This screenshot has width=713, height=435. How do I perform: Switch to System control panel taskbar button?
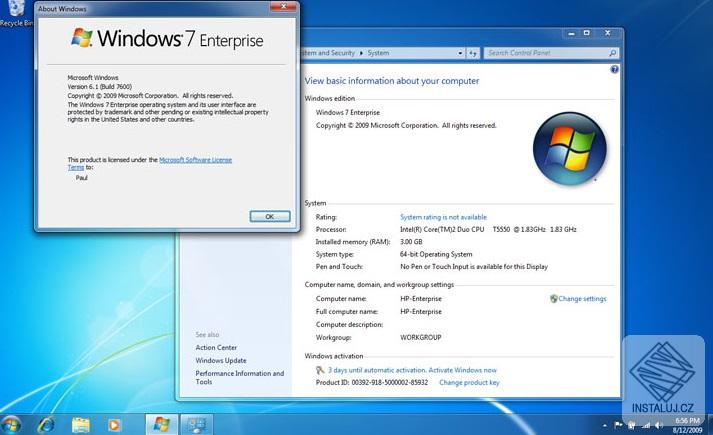tap(197, 425)
